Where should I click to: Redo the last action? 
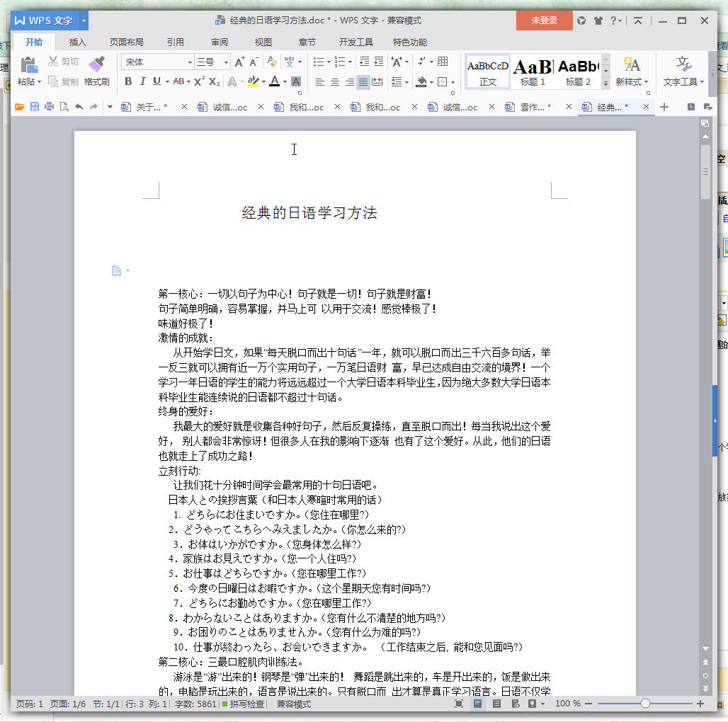click(x=93, y=107)
